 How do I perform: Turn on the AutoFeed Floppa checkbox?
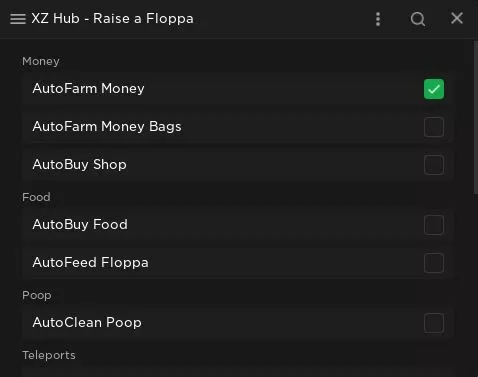[x=434, y=263]
